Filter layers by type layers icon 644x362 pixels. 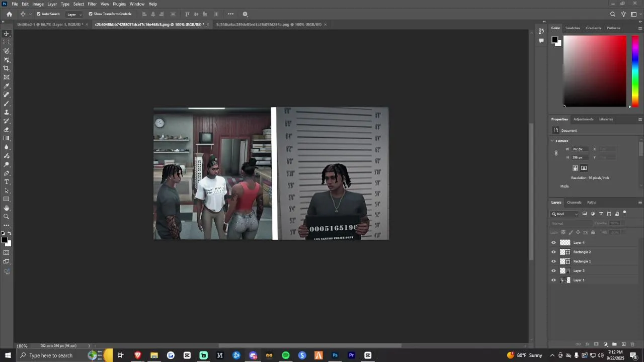[x=601, y=214]
